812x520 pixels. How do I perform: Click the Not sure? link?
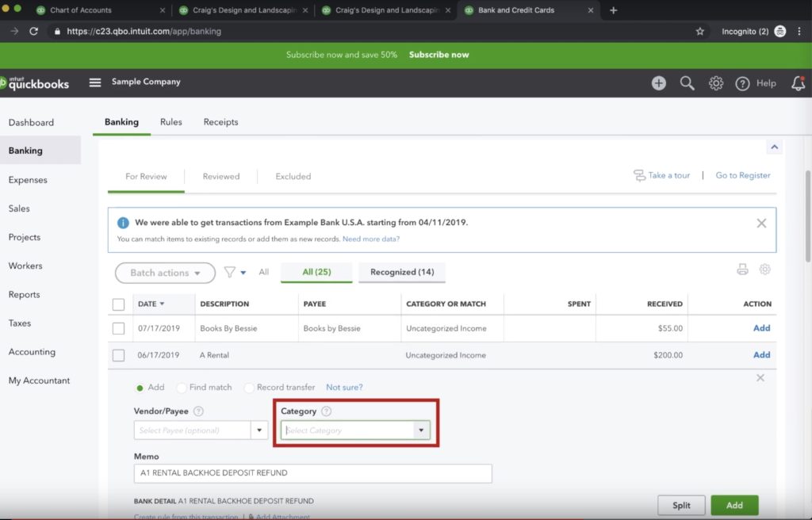pos(344,388)
